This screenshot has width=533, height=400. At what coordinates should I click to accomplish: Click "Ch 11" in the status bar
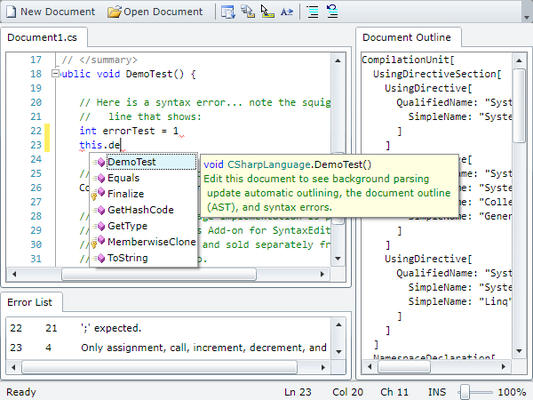click(394, 392)
